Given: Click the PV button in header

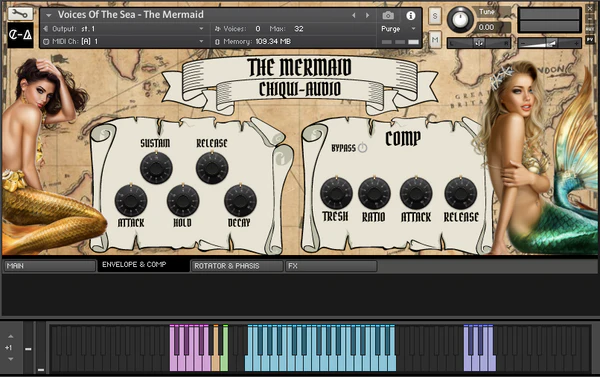Looking at the screenshot, I should 590,39.
